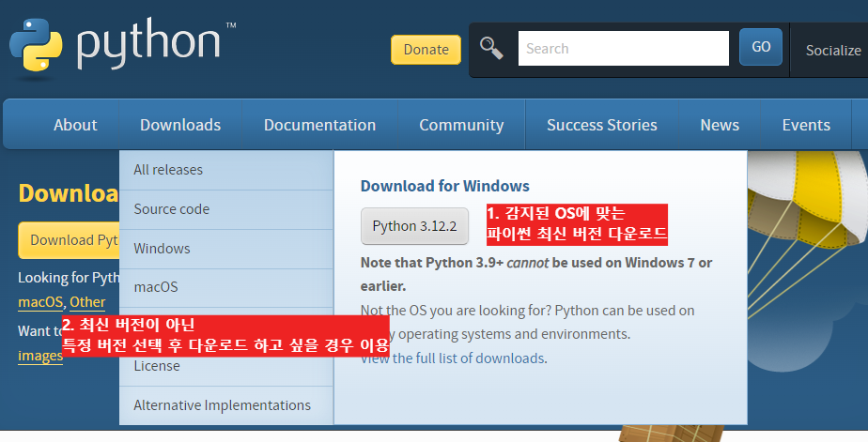Open the Documentation menu
The height and width of the screenshot is (442, 868).
319,125
